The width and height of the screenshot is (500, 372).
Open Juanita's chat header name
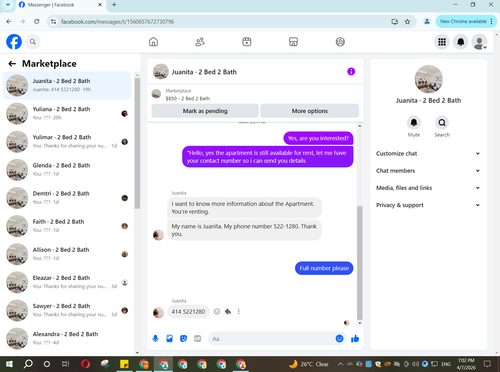click(x=204, y=72)
